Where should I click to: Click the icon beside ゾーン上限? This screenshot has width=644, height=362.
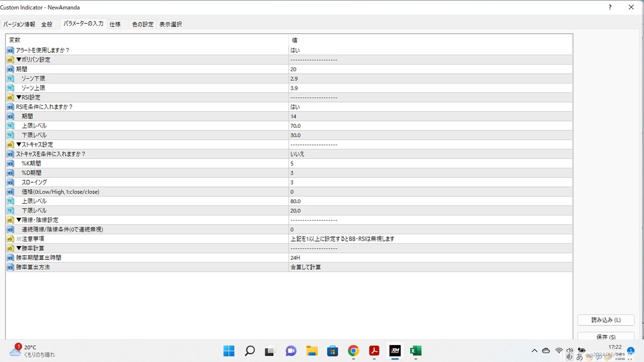click(10, 88)
